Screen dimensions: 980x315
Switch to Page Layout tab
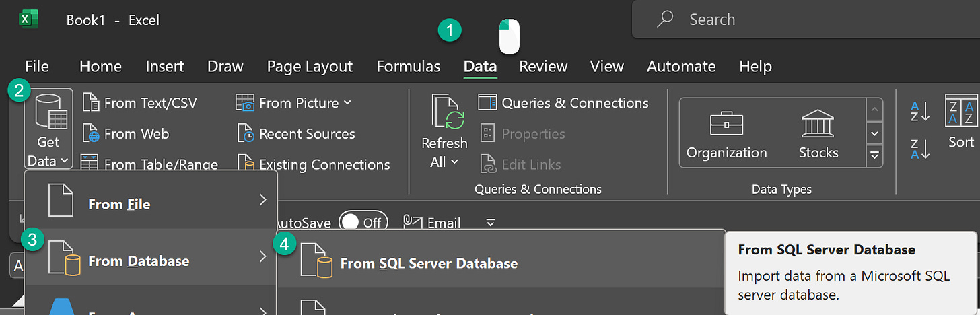point(310,67)
